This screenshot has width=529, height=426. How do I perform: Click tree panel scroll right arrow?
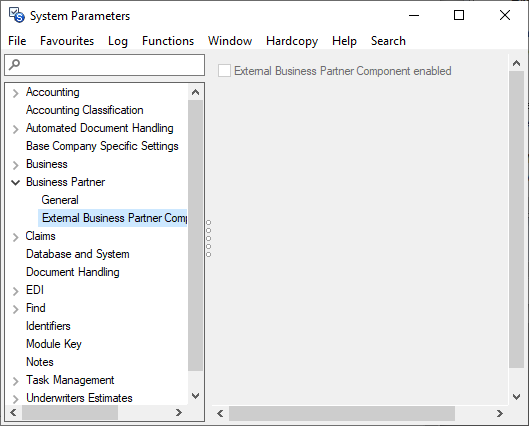(x=179, y=413)
